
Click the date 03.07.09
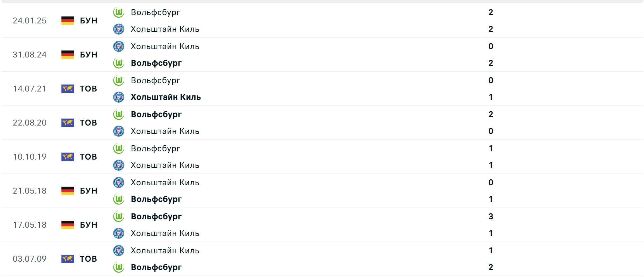coord(30,259)
